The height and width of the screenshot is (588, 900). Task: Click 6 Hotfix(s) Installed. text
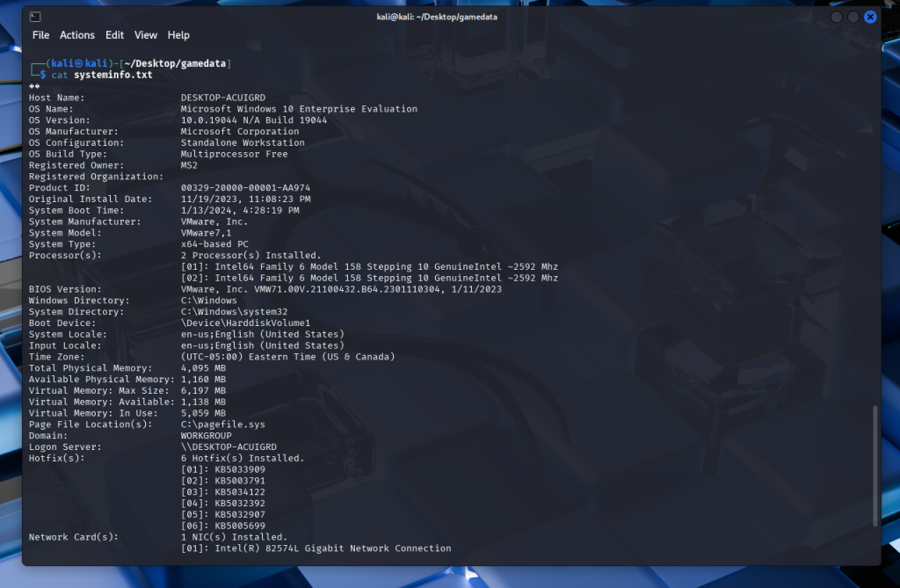pos(243,458)
